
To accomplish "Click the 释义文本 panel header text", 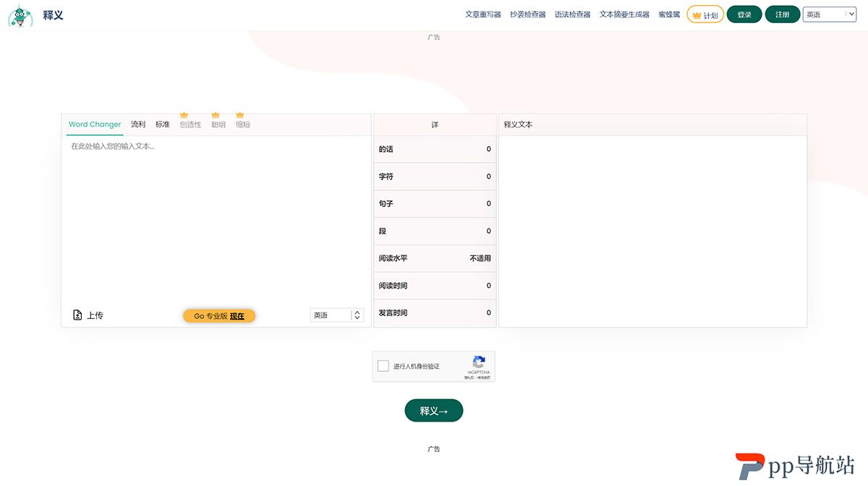I will point(518,124).
